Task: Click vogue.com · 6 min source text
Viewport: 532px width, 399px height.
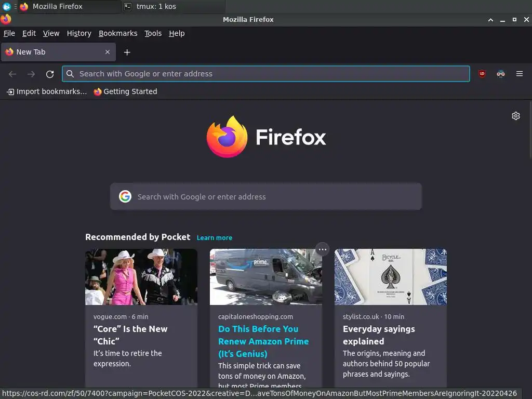Action: [x=121, y=316]
